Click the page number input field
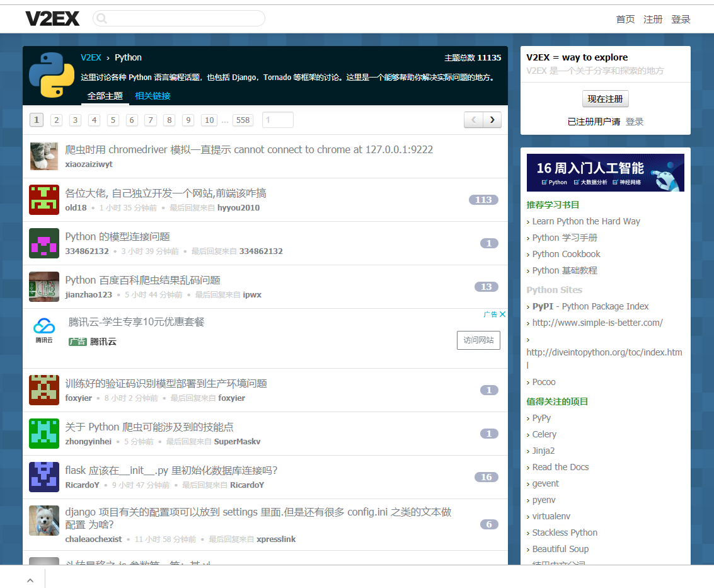Screen dimensions: 714x588 [x=278, y=120]
